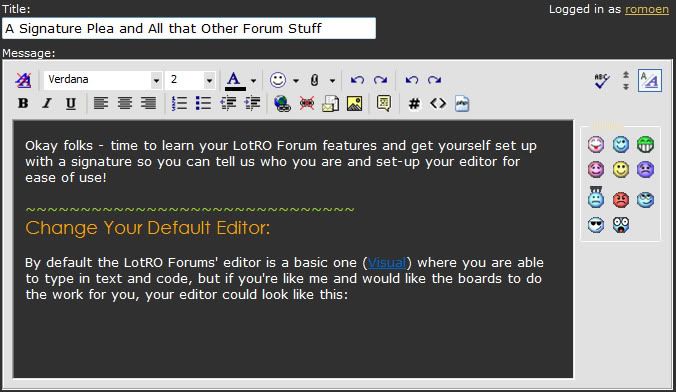Image resolution: width=676 pixels, height=392 pixels.
Task: Click the redo arrow nearest the spell check icon
Action: [435, 80]
